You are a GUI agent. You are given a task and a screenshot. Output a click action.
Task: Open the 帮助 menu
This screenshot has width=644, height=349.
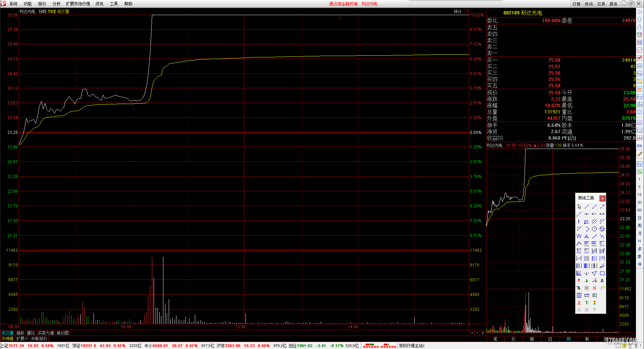(128, 4)
